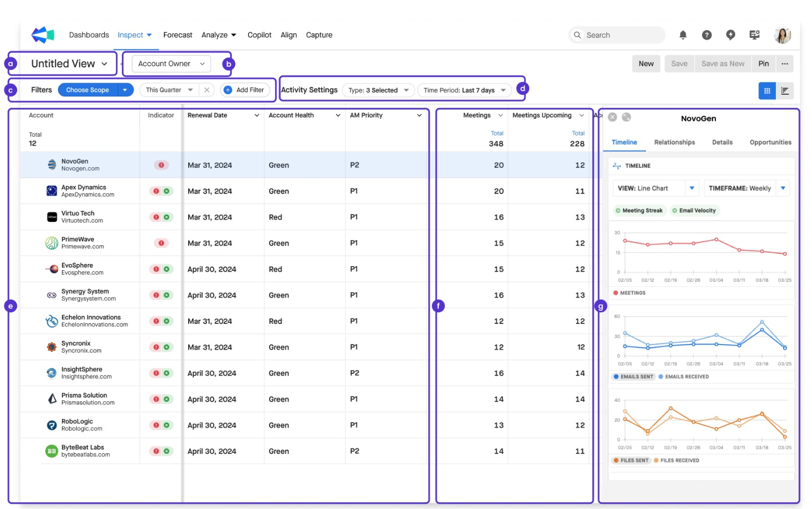Click the user profile avatar
The height and width of the screenshot is (509, 812).
pos(783,35)
